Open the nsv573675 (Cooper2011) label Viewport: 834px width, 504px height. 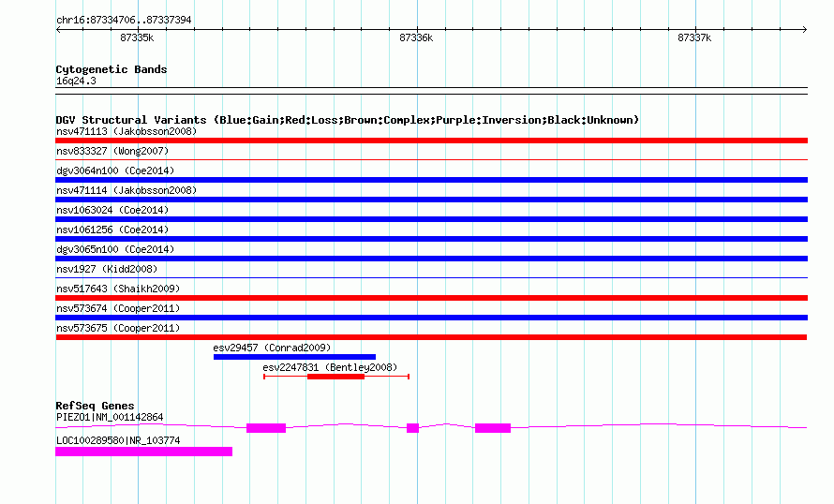point(118,328)
